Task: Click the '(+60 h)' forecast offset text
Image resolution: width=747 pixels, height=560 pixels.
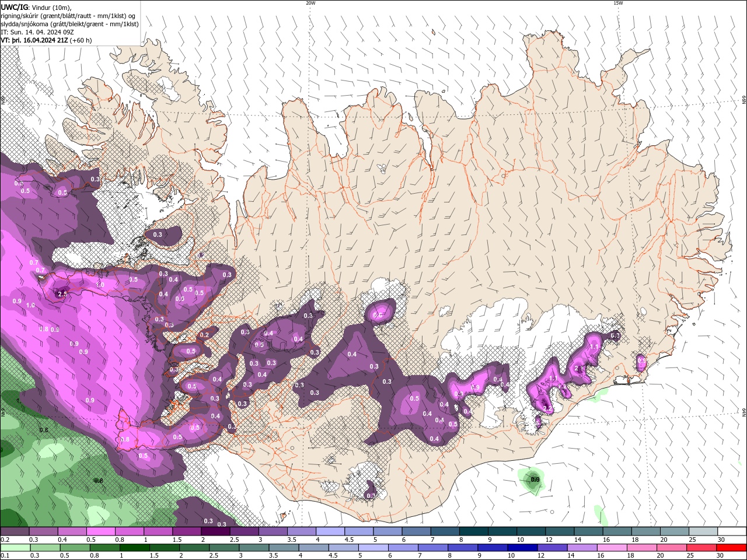Action: pyautogui.click(x=81, y=40)
